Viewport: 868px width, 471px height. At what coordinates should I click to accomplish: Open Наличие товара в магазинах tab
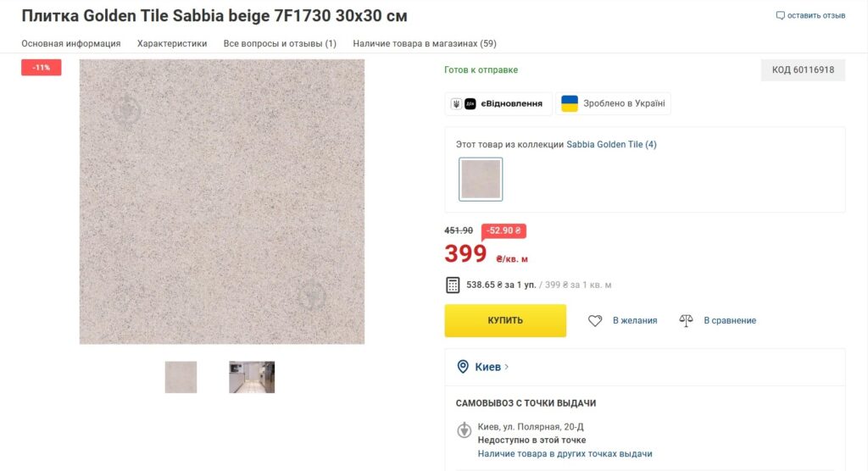425,43
